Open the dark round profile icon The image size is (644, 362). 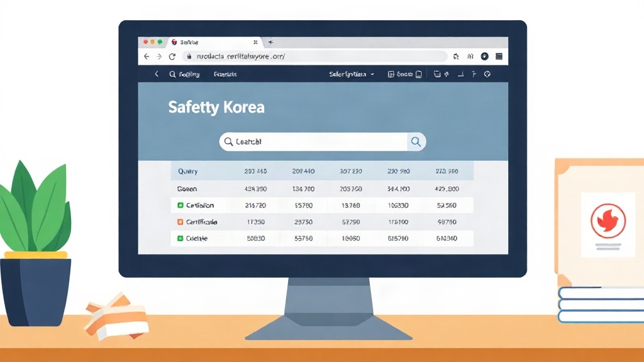pyautogui.click(x=485, y=57)
